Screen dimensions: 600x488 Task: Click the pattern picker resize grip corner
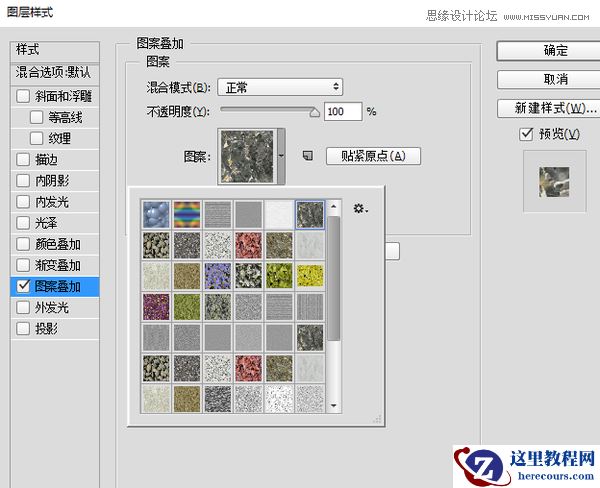pos(377,419)
